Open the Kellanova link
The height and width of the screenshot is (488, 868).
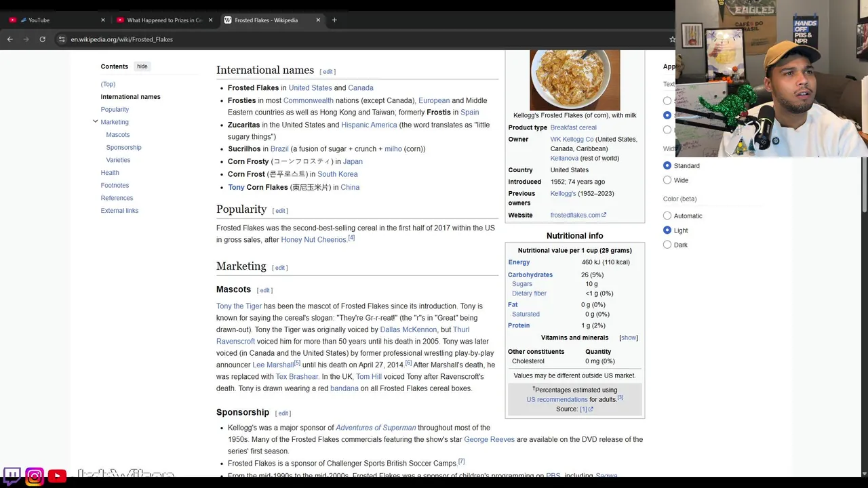(x=564, y=159)
